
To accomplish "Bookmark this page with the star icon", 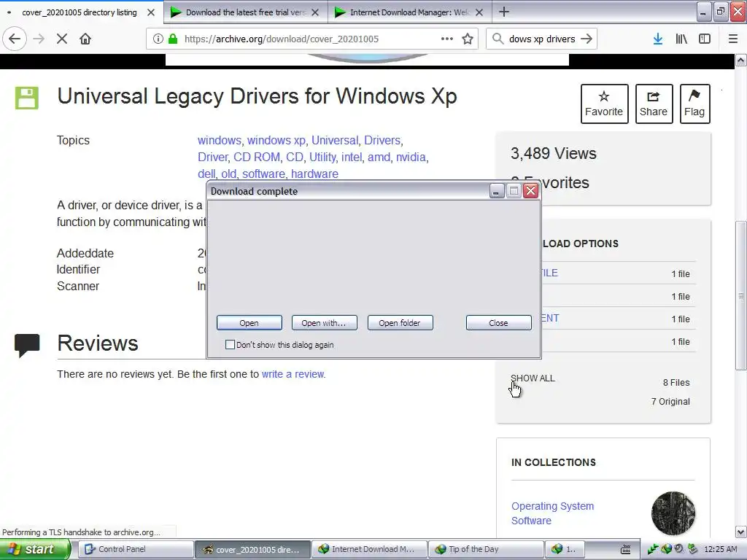I will pyautogui.click(x=468, y=39).
